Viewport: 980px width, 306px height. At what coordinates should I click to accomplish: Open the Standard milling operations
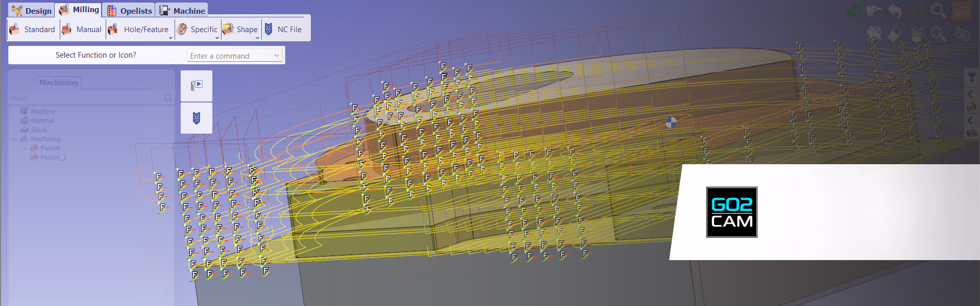click(33, 30)
